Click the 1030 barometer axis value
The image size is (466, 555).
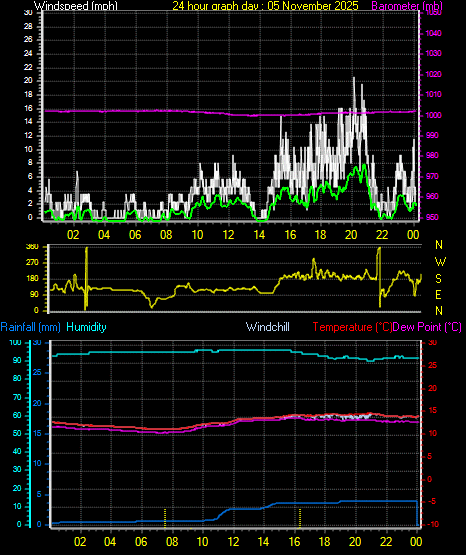433,53
